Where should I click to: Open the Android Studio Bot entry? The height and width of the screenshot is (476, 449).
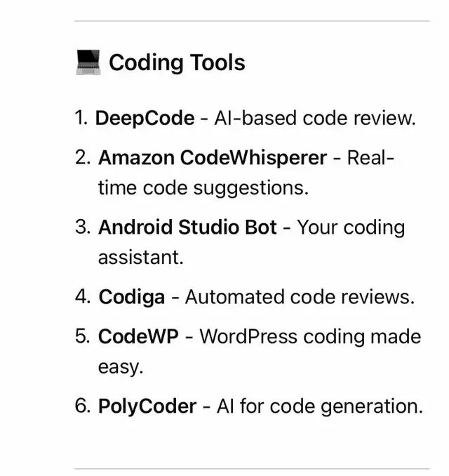click(187, 227)
